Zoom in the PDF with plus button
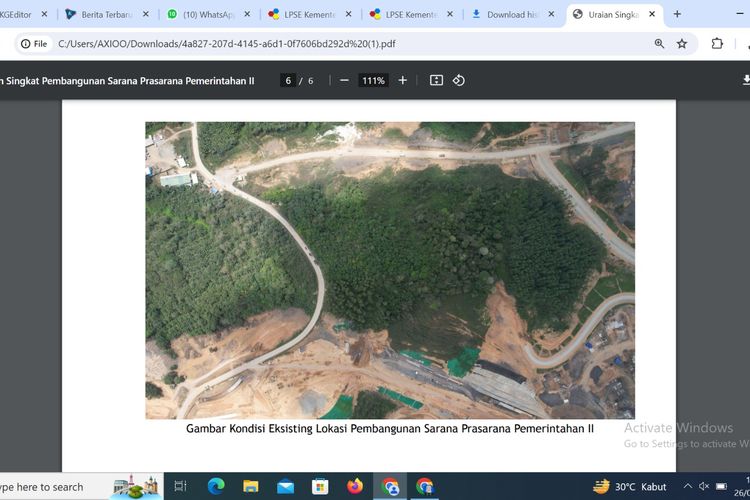Screen dimensions: 750x500 click(x=403, y=80)
